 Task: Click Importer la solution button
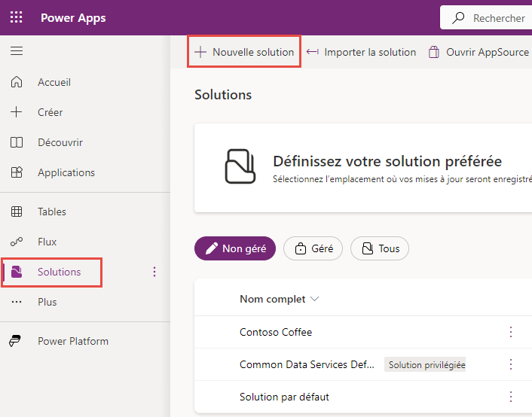361,52
